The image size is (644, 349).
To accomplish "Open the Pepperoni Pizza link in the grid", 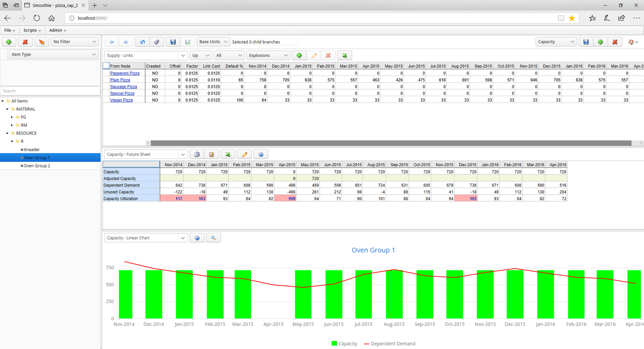I will point(125,73).
